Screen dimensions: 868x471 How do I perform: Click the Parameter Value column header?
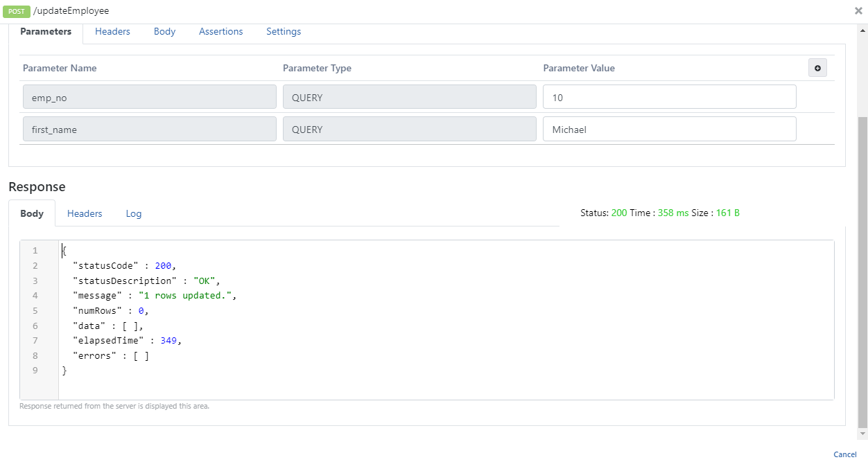(579, 68)
